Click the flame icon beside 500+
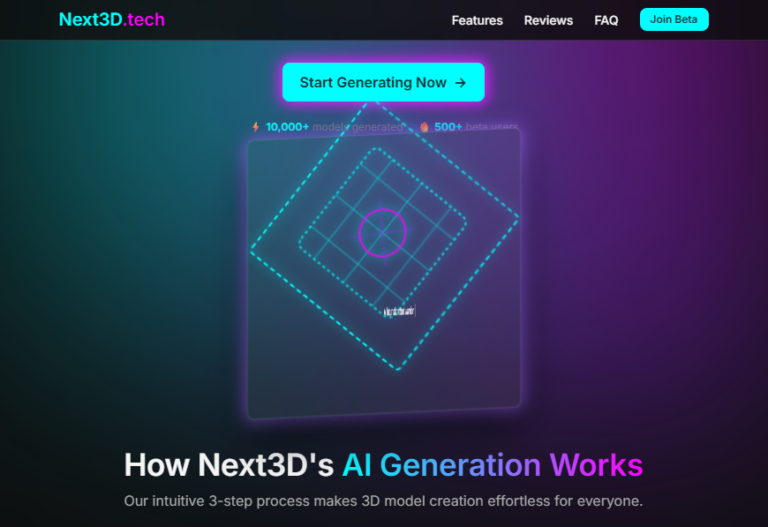Viewport: 768px width, 527px height. [424, 127]
